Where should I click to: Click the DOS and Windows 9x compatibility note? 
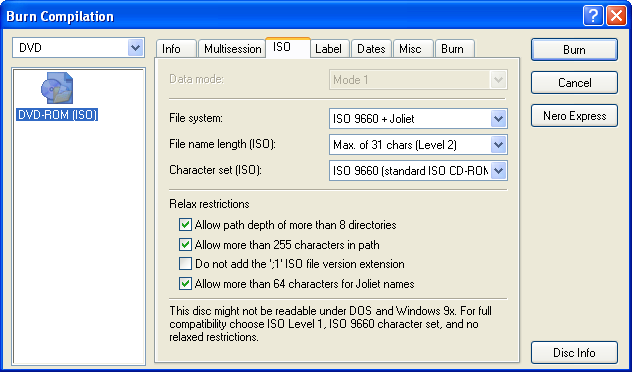tap(331, 324)
